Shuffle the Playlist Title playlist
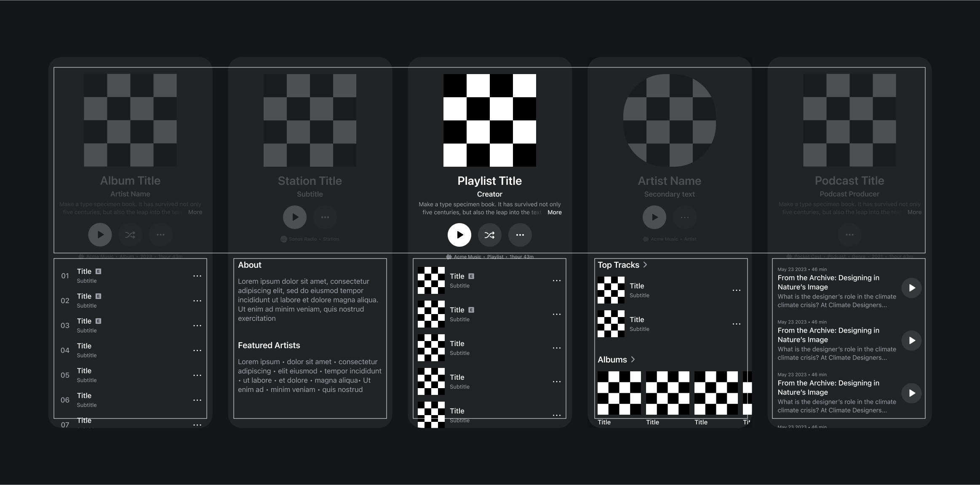This screenshot has width=980, height=485. [x=489, y=235]
